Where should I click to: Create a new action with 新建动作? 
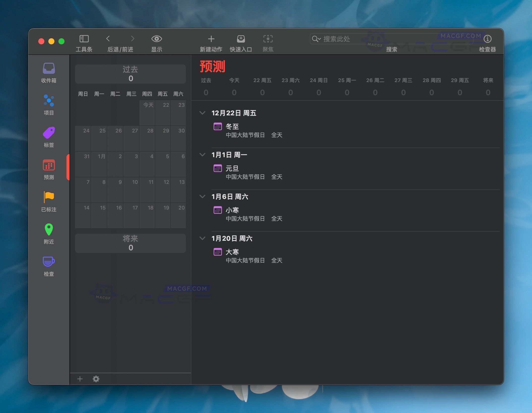[211, 42]
